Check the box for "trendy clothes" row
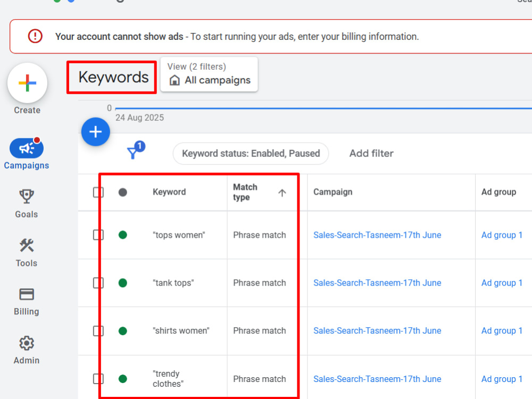Image resolution: width=532 pixels, height=399 pixels. (98, 379)
